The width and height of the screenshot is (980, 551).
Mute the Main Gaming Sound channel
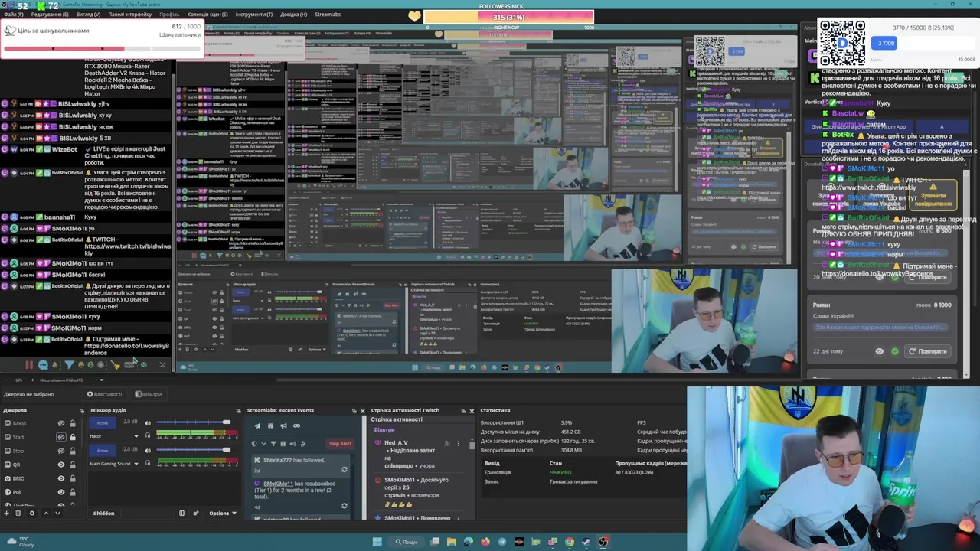(x=148, y=451)
